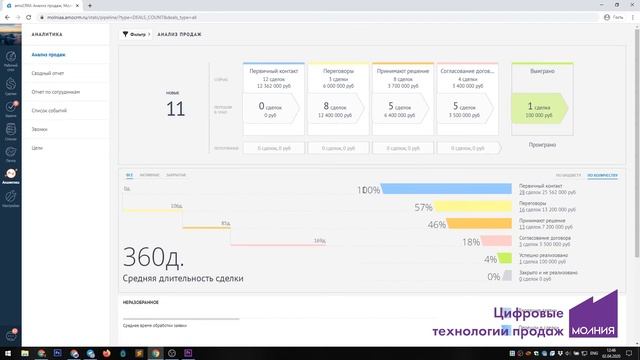640x360 pixels.
Task: Click the 5 сделок arrow under Согласование договора
Action: pos(465,109)
